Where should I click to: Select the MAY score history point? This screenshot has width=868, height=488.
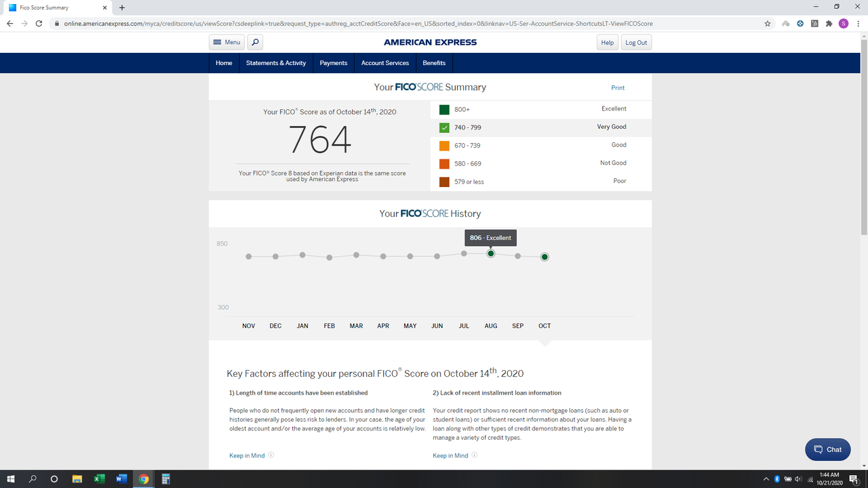410,256
